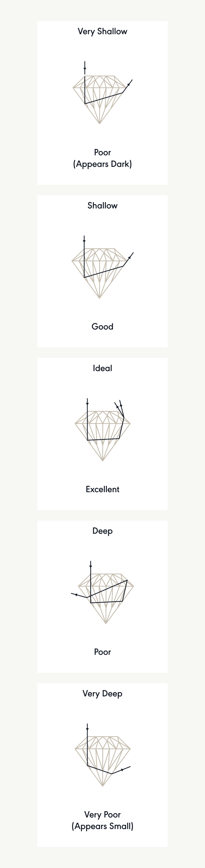Click the 'Good' rating label
Viewport: 205px width, 868px height.
[102, 327]
